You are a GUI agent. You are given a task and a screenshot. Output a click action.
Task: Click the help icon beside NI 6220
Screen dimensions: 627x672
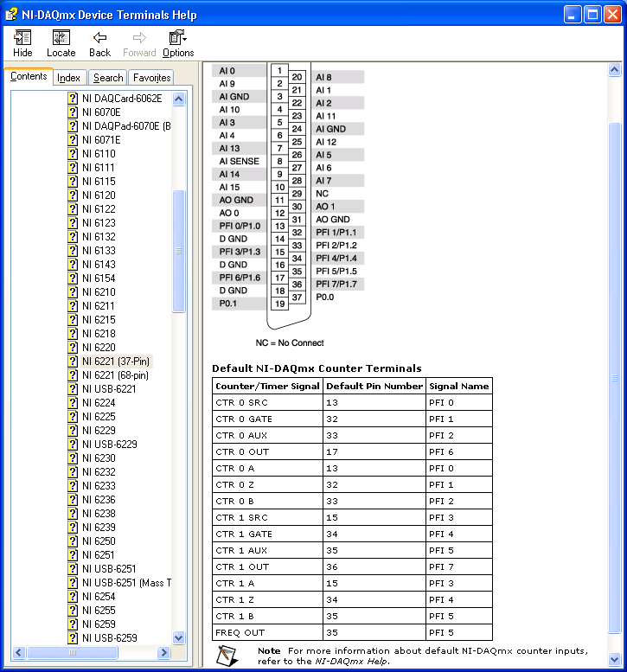click(73, 348)
